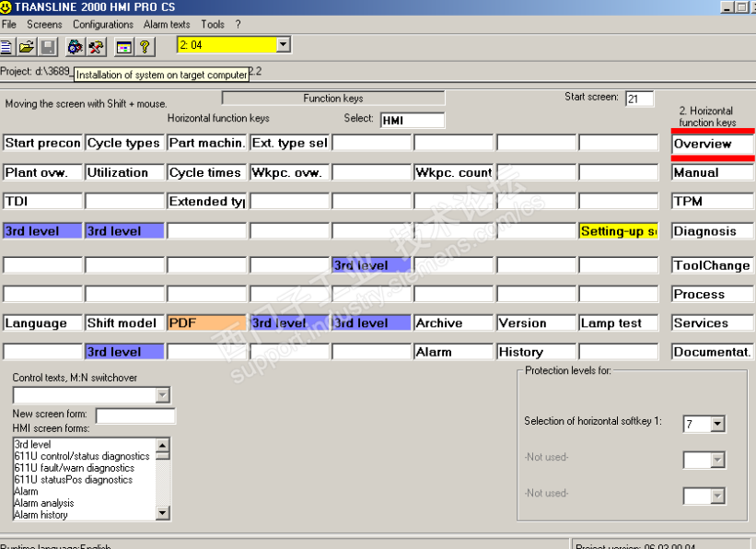Open a project with the folder icon
Image resolution: width=756 pixels, height=549 pixels.
point(27,46)
